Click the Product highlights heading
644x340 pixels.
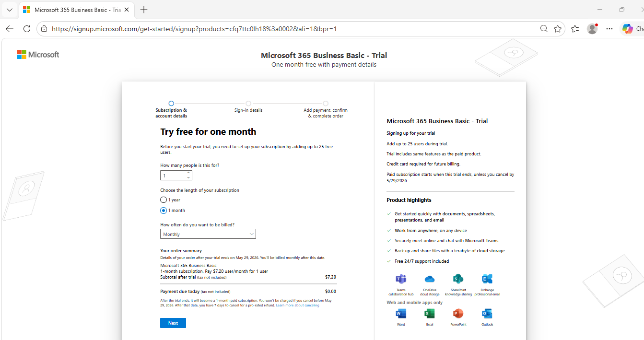tap(409, 200)
